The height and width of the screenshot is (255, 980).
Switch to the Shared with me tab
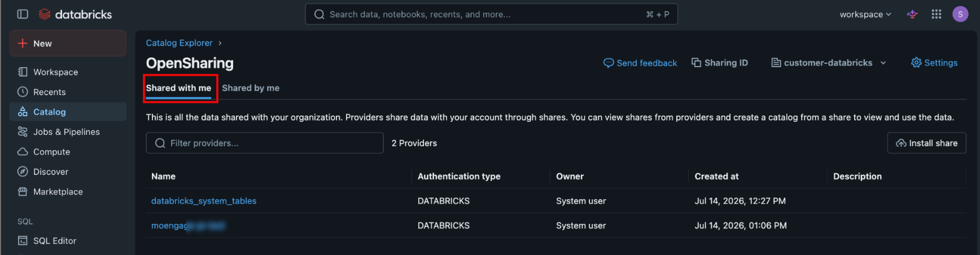178,88
